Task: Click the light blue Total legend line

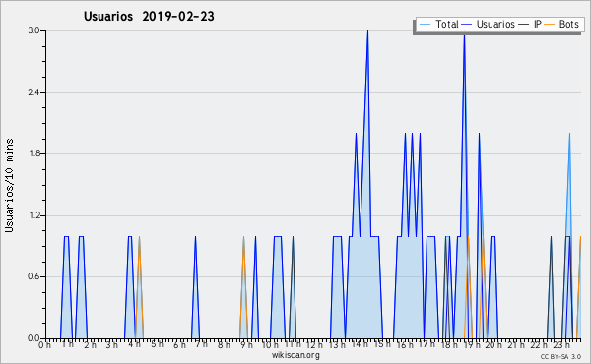Action: coord(425,25)
